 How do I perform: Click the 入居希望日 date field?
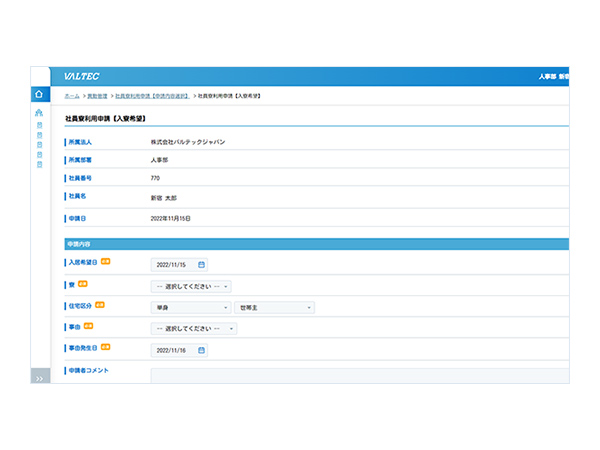[174, 265]
